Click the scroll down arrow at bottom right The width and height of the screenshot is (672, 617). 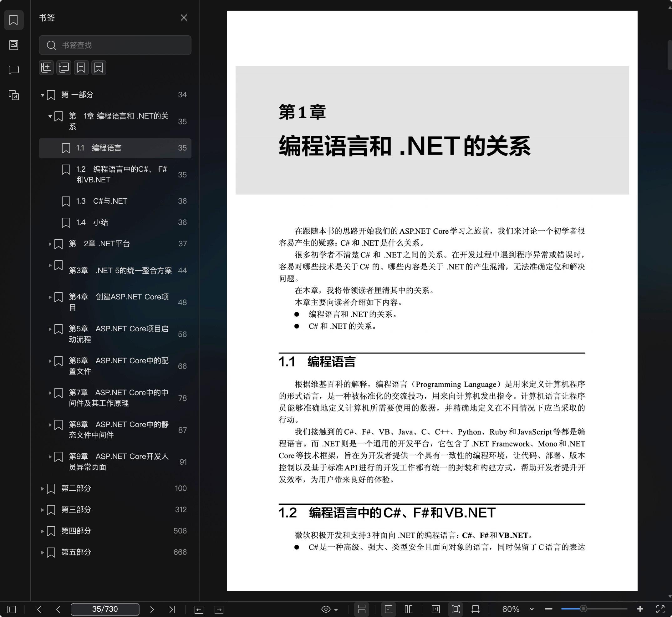(x=669, y=597)
